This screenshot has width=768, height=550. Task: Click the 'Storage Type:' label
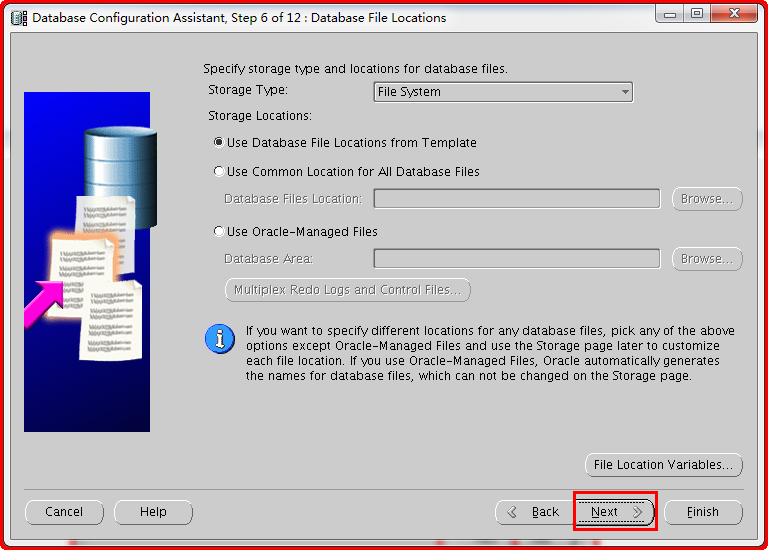pyautogui.click(x=248, y=90)
